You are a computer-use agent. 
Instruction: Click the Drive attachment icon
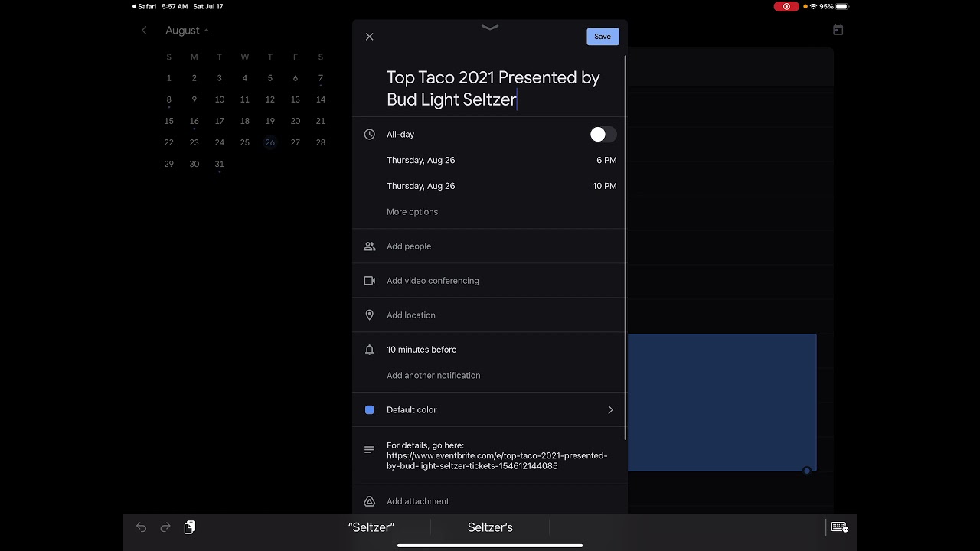pyautogui.click(x=370, y=501)
